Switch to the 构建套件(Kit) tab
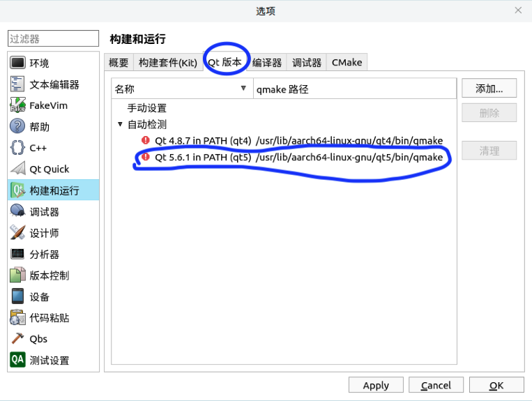The image size is (532, 401). pyautogui.click(x=168, y=63)
